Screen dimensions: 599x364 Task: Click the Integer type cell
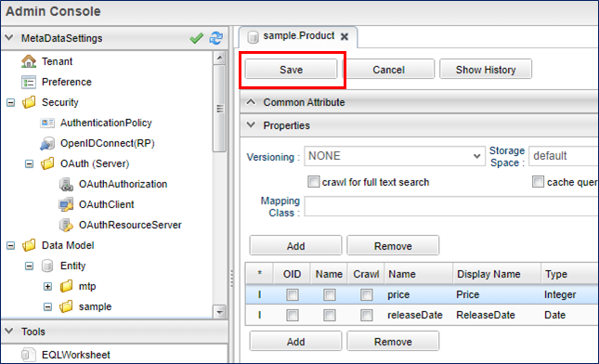[x=560, y=295]
